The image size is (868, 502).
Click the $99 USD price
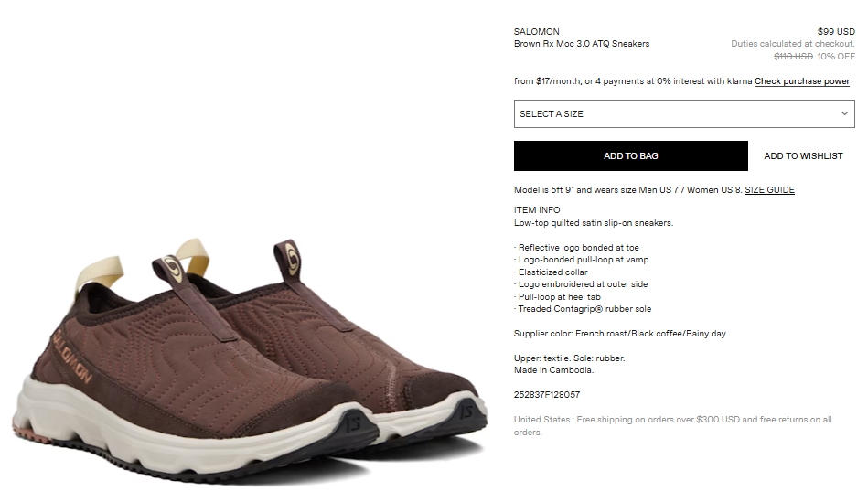coord(836,32)
